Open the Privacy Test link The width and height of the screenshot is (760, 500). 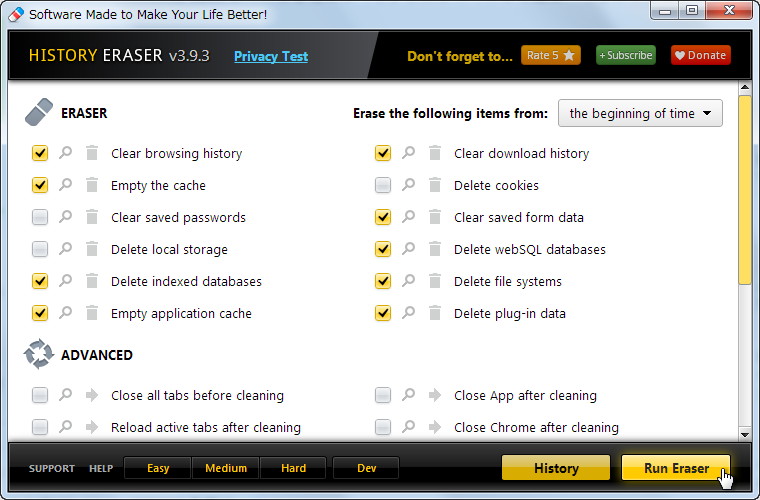tap(271, 56)
